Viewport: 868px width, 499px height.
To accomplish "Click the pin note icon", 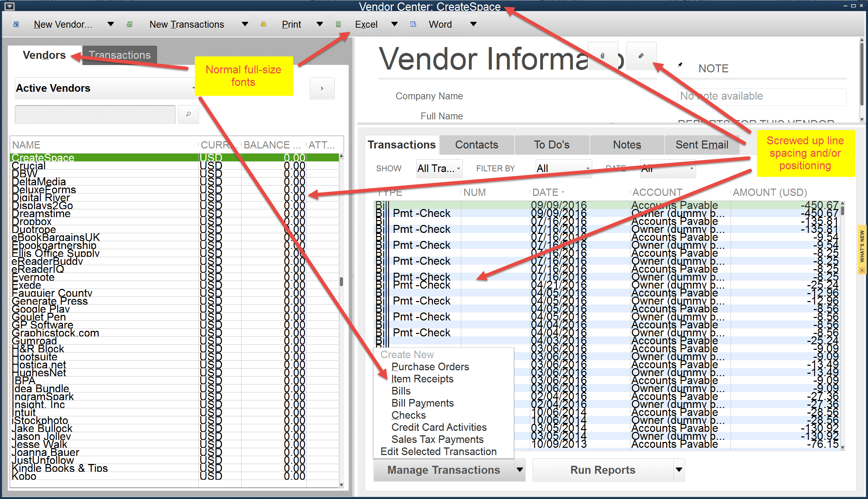I will click(680, 65).
